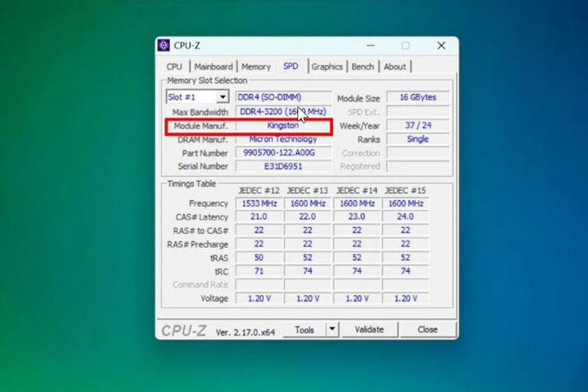Click the CPU-Z app icon in title bar

click(x=163, y=46)
